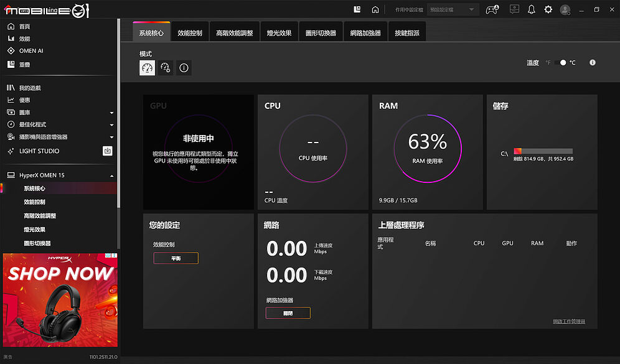The height and width of the screenshot is (364, 620).
Task: Select 燈光效果 in sidebar tree
Action: pos(34,230)
